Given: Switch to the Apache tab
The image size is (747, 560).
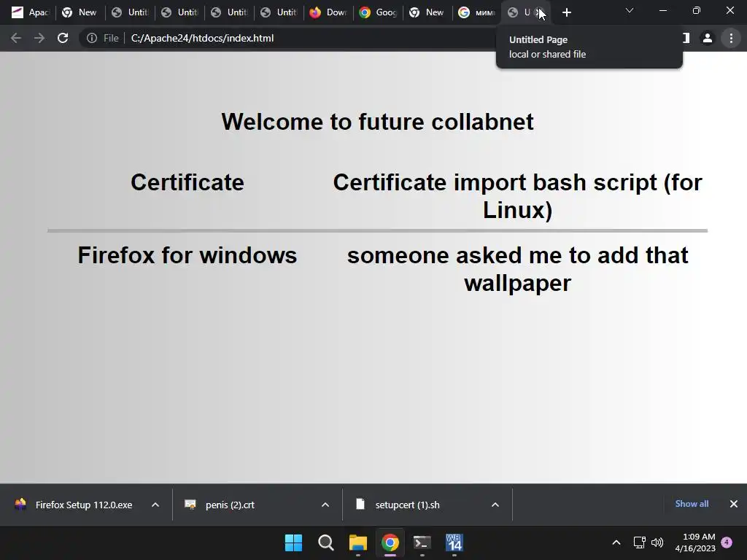Looking at the screenshot, I should click(30, 12).
